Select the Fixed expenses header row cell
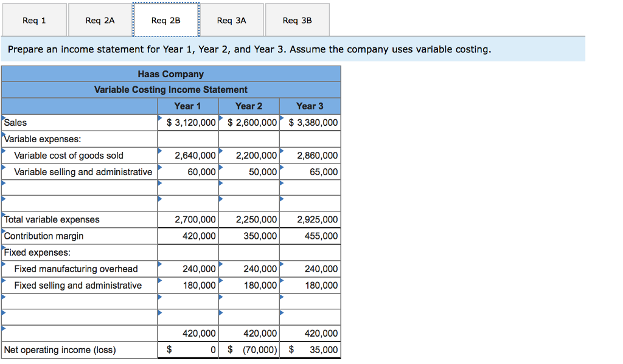This screenshot has height=364, width=623. 79,252
